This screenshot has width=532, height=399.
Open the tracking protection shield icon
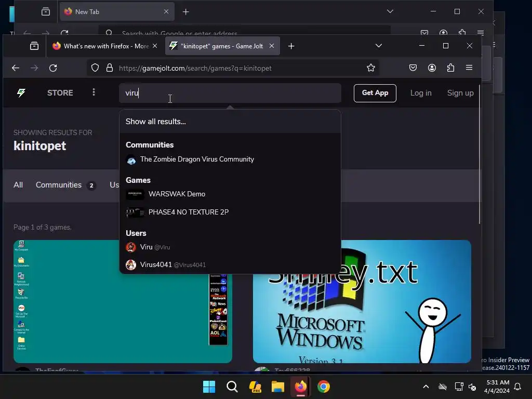pos(95,68)
